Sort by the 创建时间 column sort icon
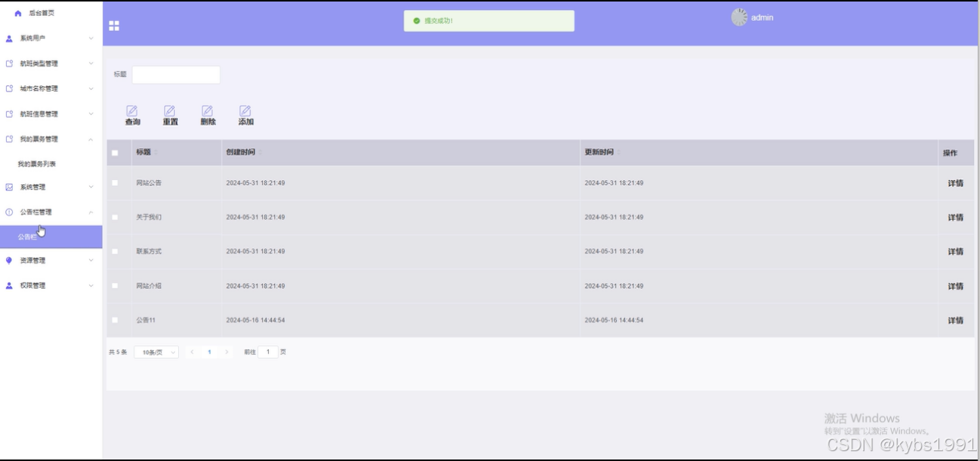Screen dimensions: 980x461 click(260, 153)
